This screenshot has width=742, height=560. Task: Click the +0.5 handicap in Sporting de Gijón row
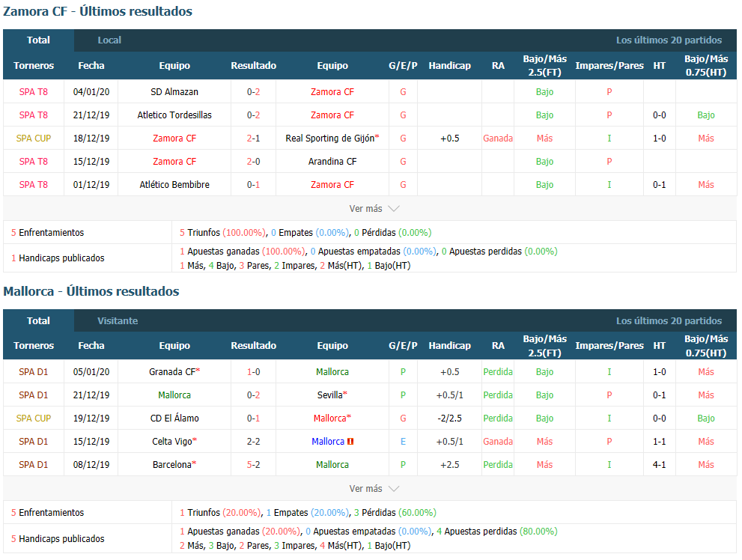click(x=449, y=138)
